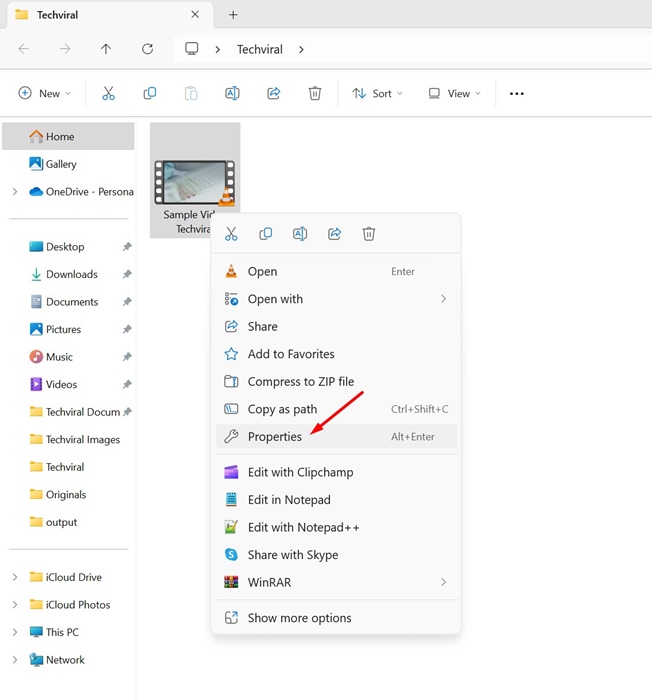This screenshot has width=652, height=700.
Task: Select Properties from the context menu
Action: [275, 437]
